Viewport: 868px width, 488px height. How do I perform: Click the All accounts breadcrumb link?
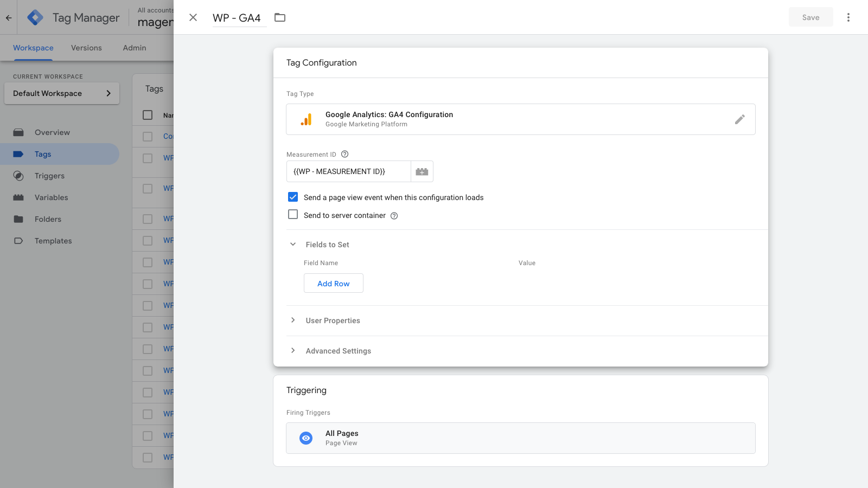click(156, 10)
